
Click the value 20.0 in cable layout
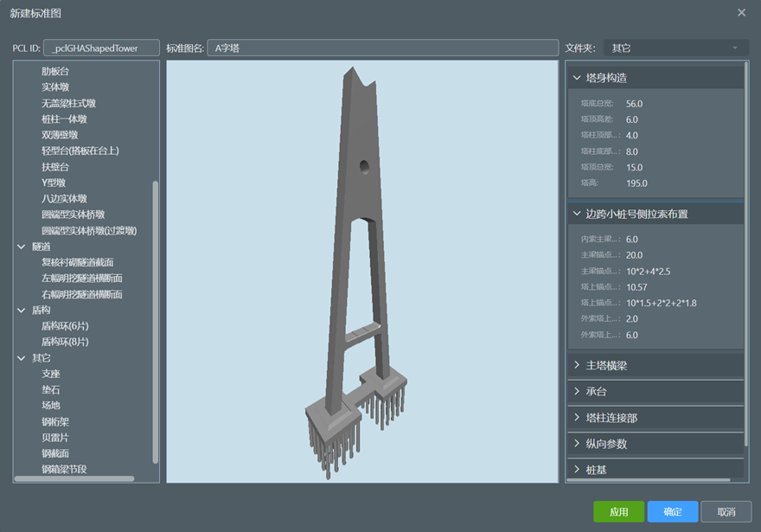634,255
